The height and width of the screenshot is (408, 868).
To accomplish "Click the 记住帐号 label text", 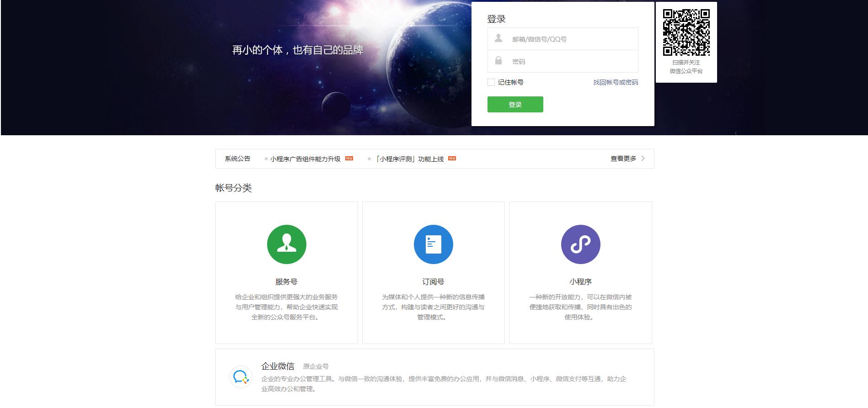I will coord(510,82).
